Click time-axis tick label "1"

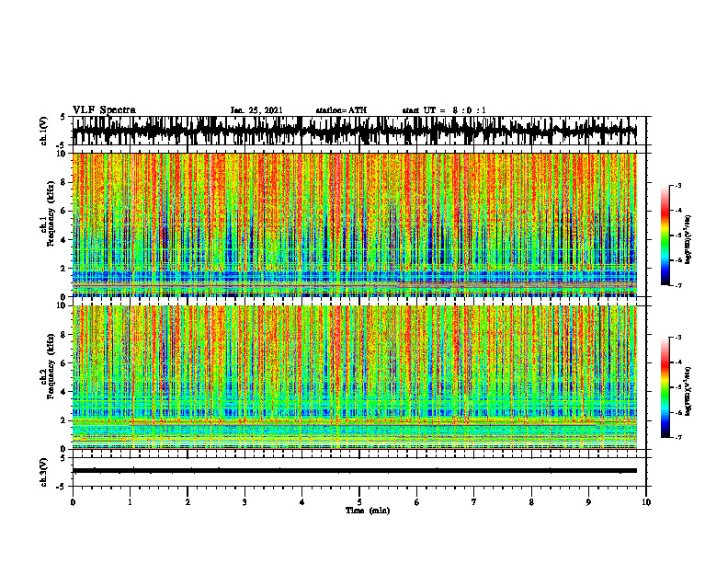(130, 502)
